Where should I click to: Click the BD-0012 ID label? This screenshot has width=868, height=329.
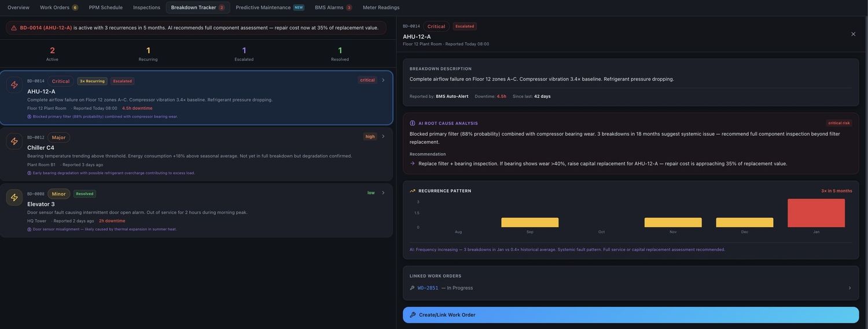point(36,138)
